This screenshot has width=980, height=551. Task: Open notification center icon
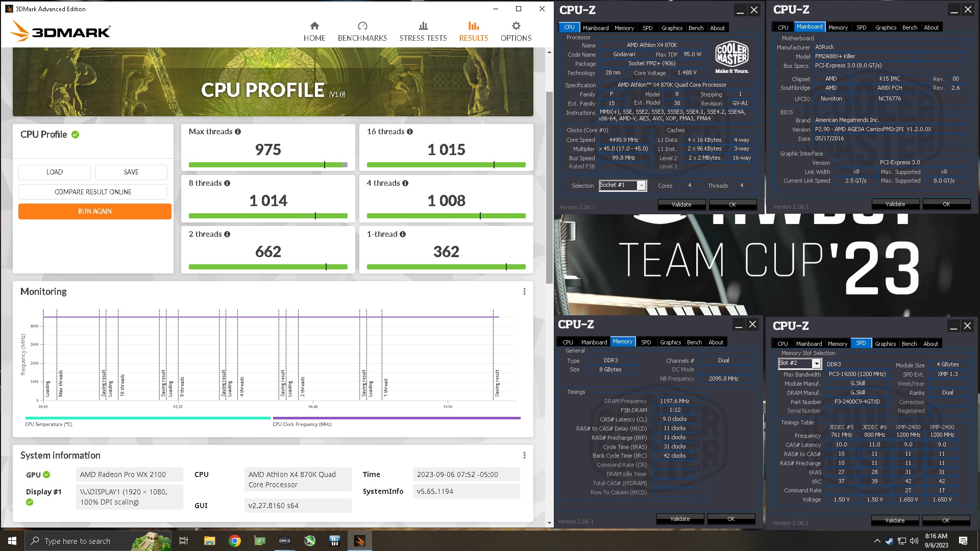(963, 541)
